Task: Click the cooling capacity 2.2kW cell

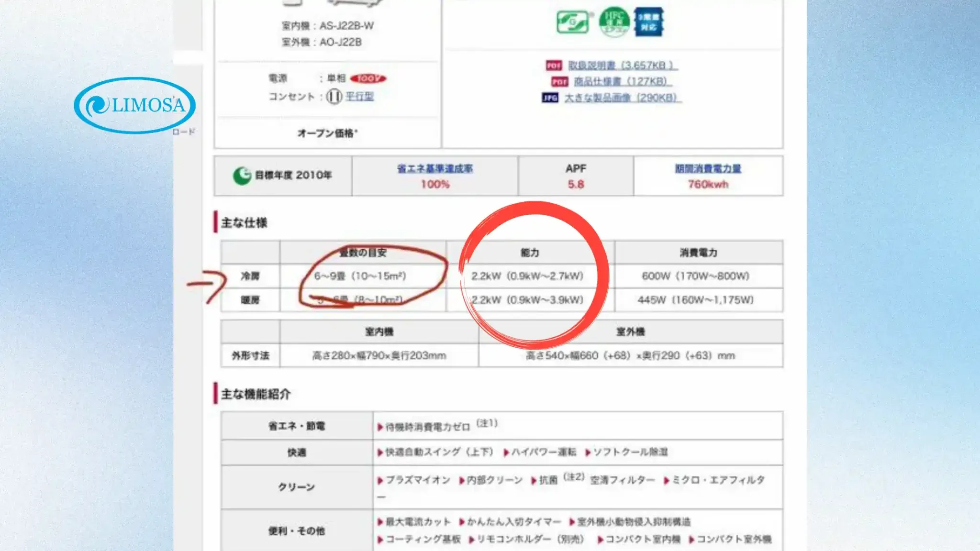Action: pos(527,276)
